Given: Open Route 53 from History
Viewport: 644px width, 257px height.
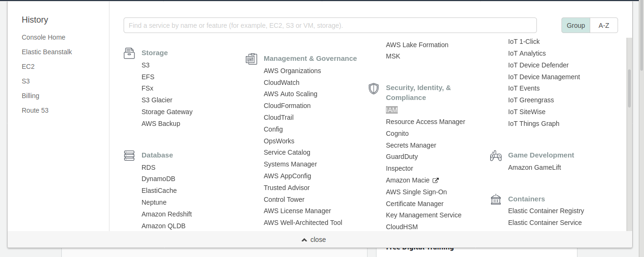Looking at the screenshot, I should (35, 110).
